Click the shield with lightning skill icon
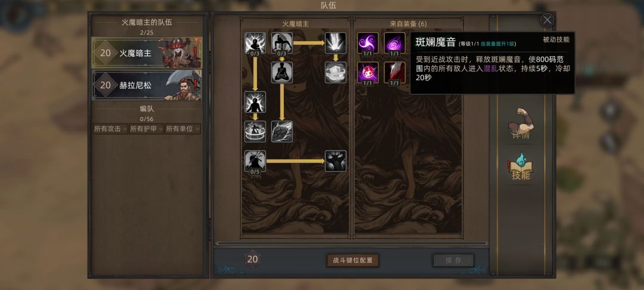The height and width of the screenshot is (290, 644). pyautogui.click(x=281, y=131)
